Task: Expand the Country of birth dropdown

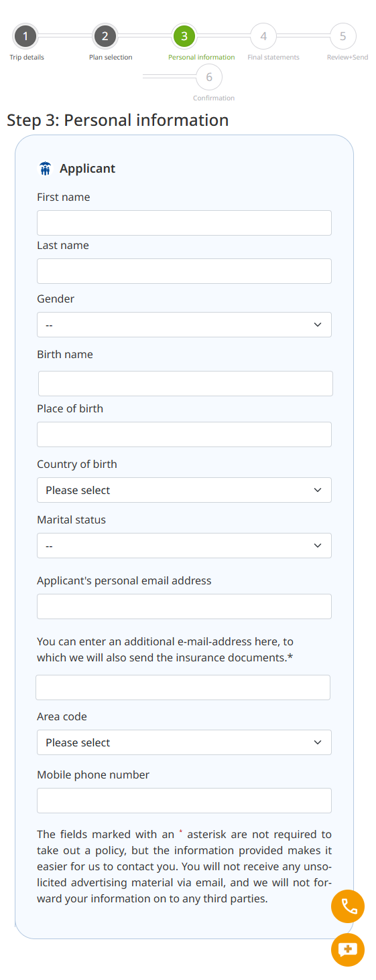Action: pyautogui.click(x=184, y=490)
